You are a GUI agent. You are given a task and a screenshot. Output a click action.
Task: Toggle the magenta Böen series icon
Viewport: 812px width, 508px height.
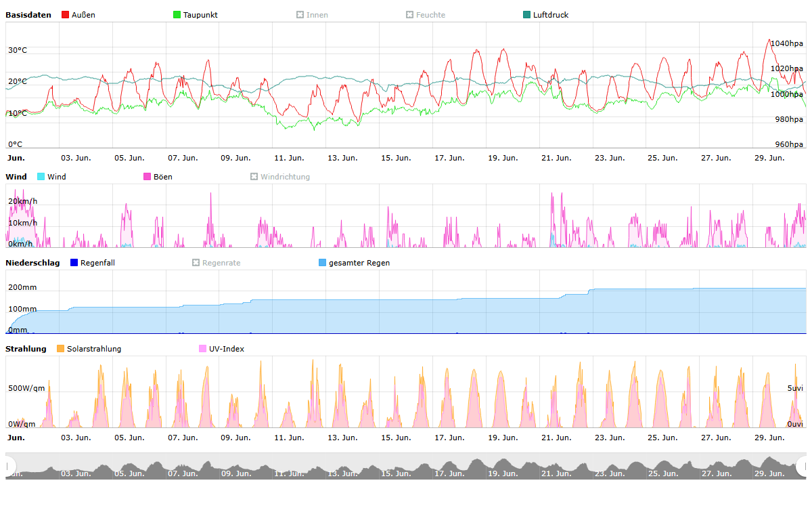tap(148, 177)
